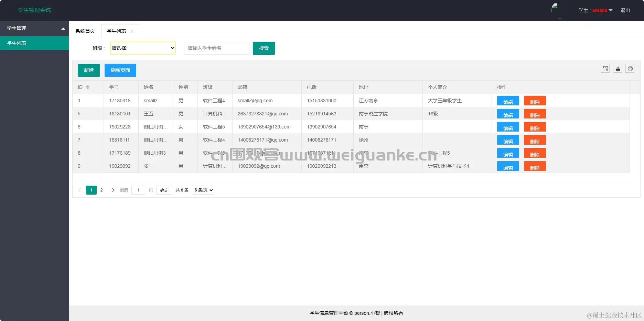The height and width of the screenshot is (321, 644).
Task: Edit the row with ID 6
Action: [508, 127]
